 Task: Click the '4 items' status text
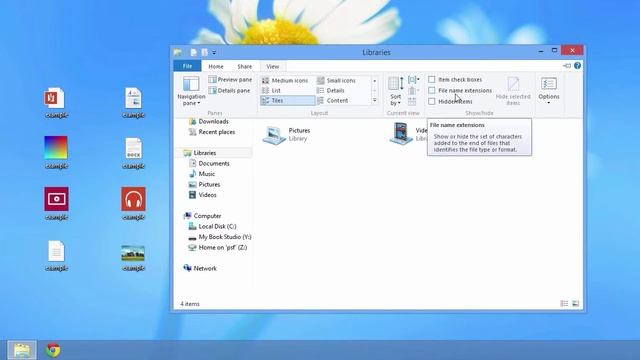190,304
